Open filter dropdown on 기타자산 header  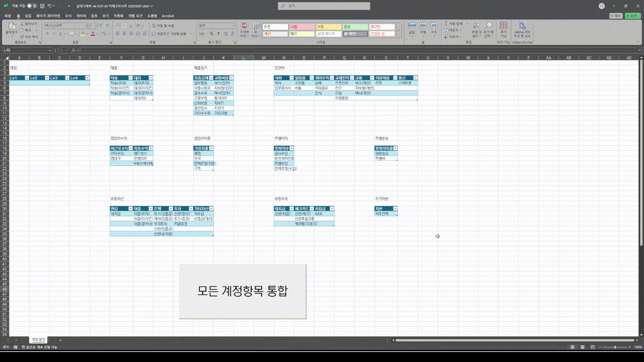click(x=211, y=208)
